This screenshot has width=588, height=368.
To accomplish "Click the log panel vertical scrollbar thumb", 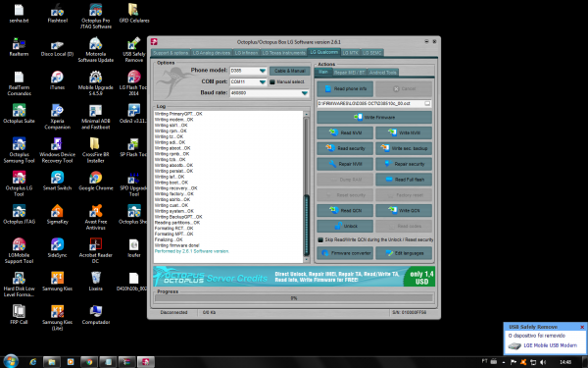I will pyautogui.click(x=307, y=226).
